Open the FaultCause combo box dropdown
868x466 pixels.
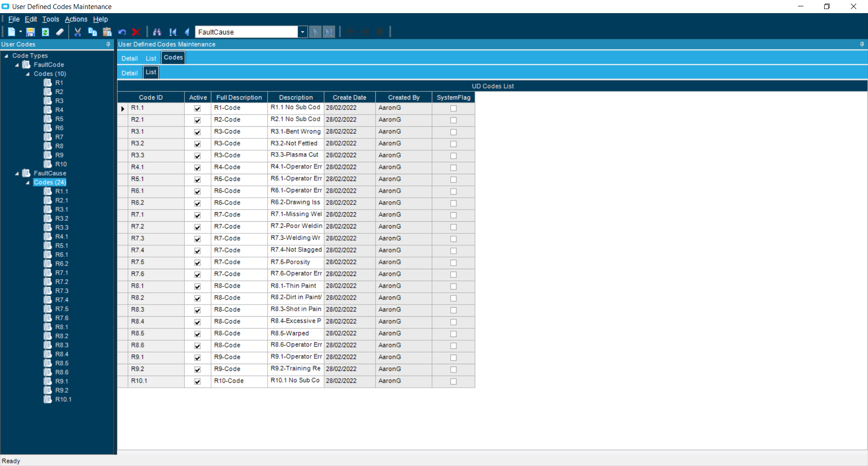click(x=302, y=32)
